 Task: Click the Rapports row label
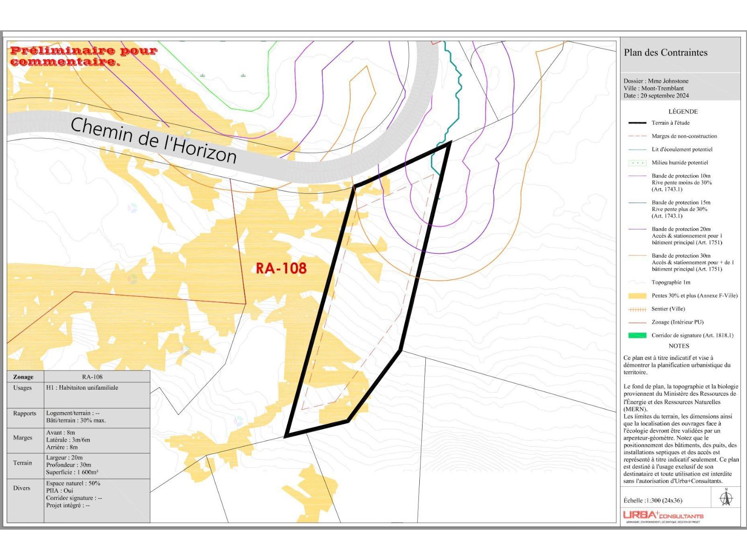[x=25, y=413]
